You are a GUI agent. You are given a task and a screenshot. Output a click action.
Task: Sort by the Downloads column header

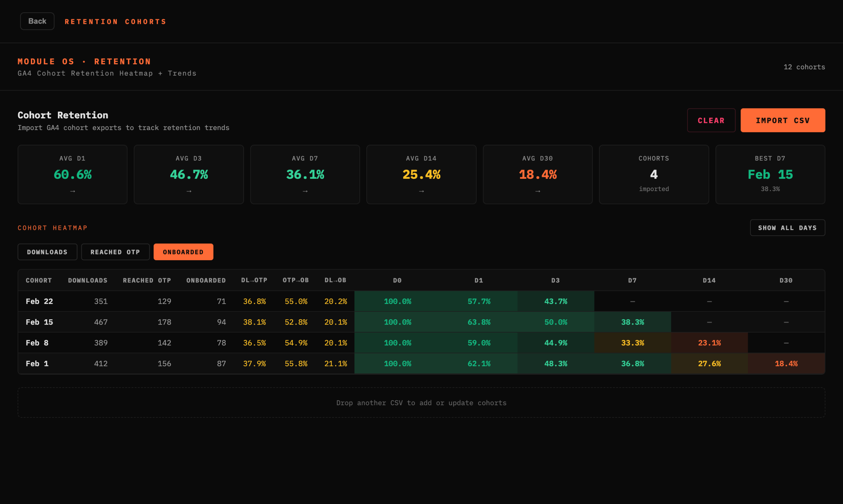(x=87, y=280)
